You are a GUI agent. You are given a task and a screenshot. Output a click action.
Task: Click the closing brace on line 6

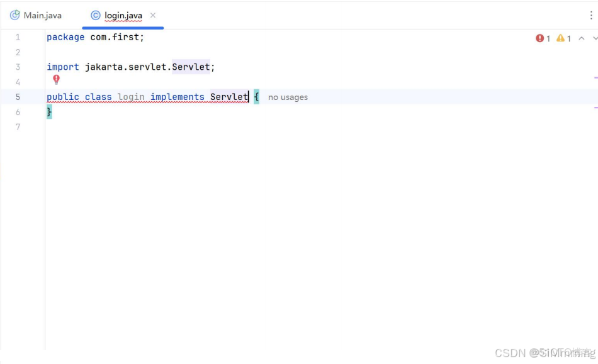[x=49, y=111]
